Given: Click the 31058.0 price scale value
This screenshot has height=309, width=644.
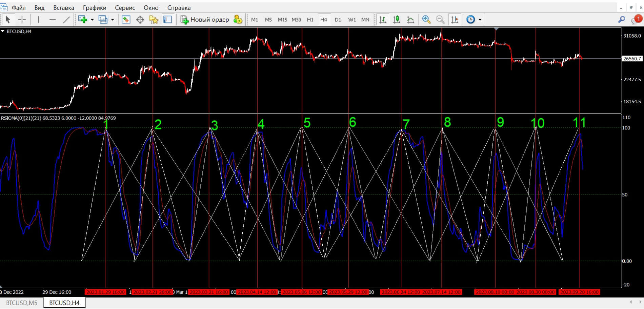Looking at the screenshot, I should coord(632,36).
